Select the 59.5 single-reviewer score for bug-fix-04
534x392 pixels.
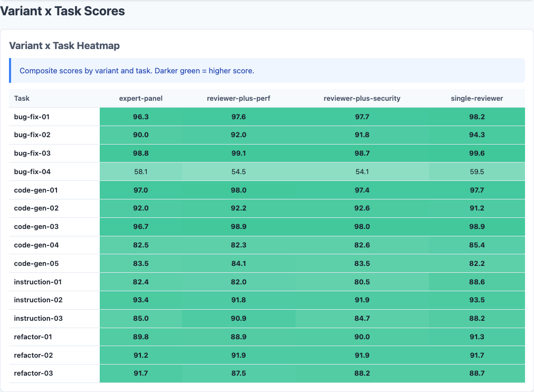click(476, 171)
